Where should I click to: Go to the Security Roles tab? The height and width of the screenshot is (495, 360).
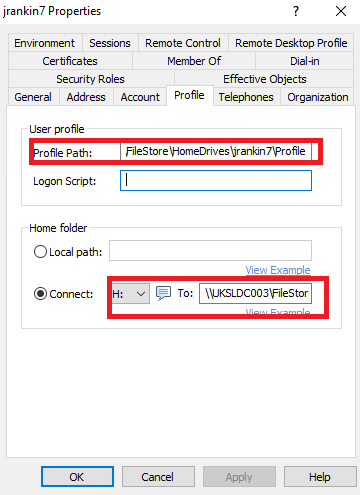[x=90, y=79]
